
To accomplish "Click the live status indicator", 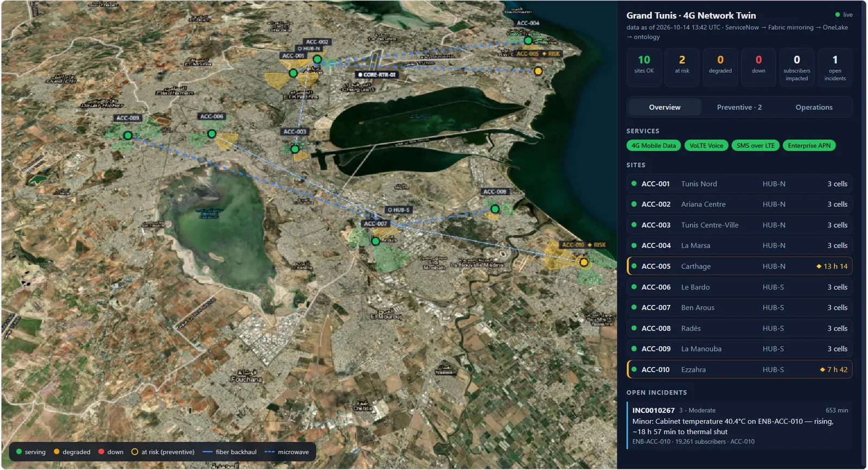I will (x=844, y=15).
